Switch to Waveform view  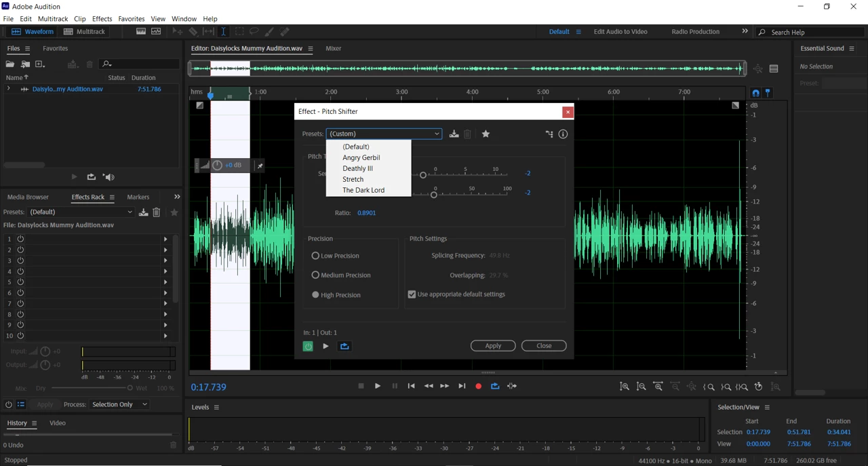(x=32, y=32)
